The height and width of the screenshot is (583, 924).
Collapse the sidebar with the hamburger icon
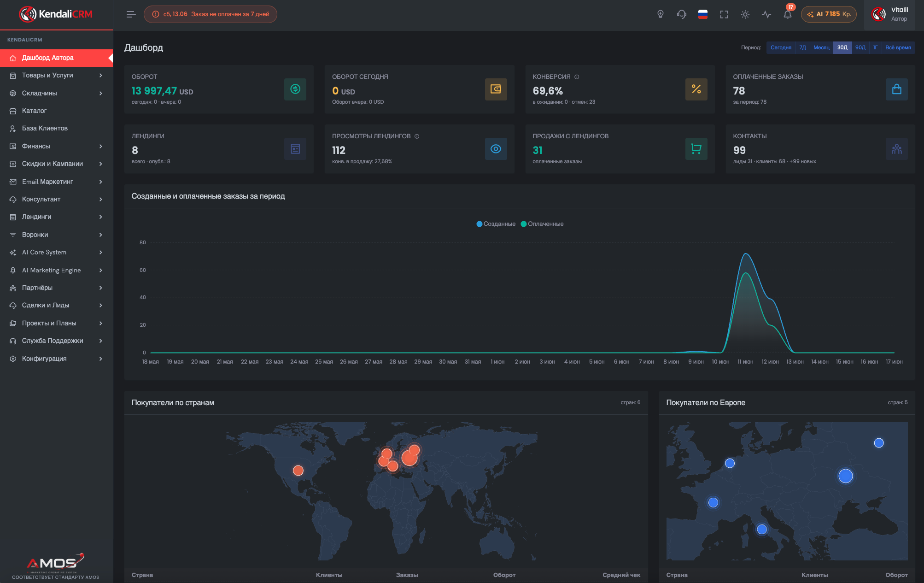[131, 14]
